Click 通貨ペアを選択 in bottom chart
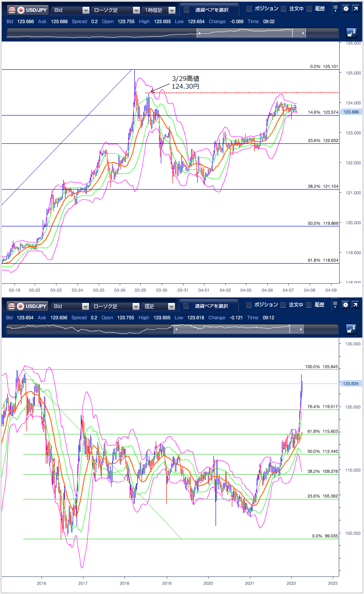 [209, 306]
